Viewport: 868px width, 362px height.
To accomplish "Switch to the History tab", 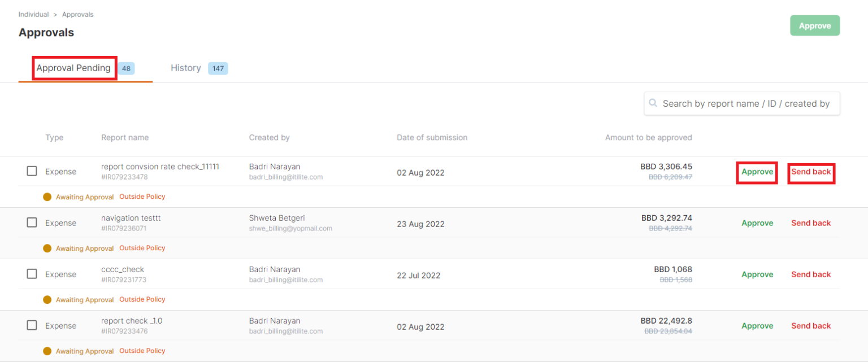I will pyautogui.click(x=186, y=68).
